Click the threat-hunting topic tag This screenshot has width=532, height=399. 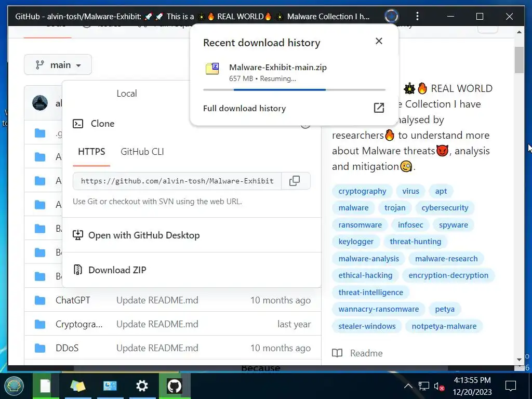click(x=415, y=242)
